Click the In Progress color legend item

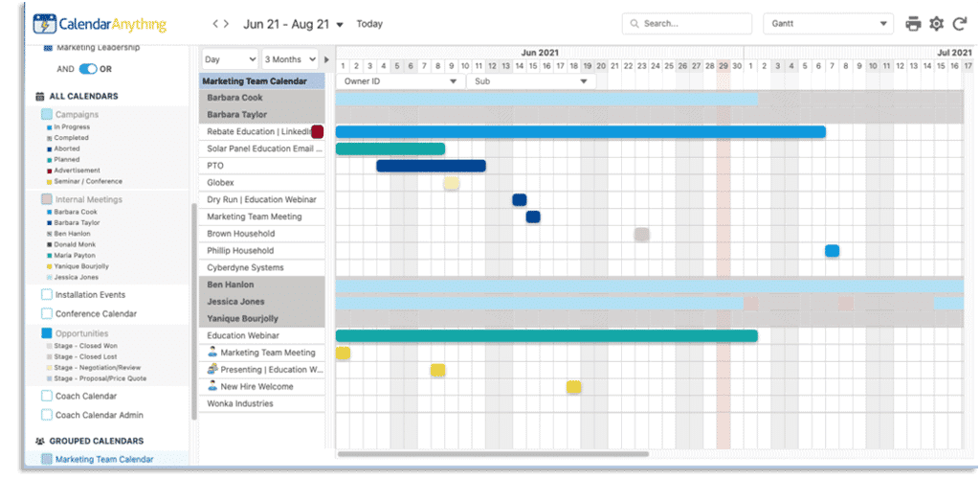68,127
